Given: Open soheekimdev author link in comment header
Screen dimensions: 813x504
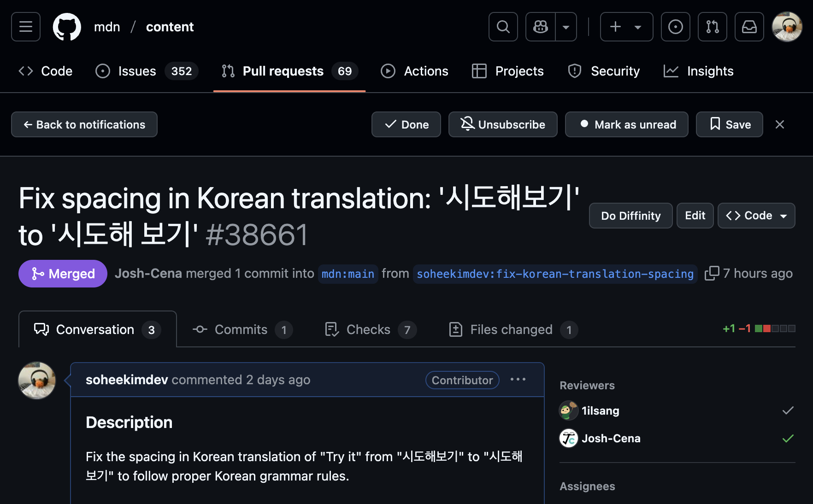Looking at the screenshot, I should [127, 380].
